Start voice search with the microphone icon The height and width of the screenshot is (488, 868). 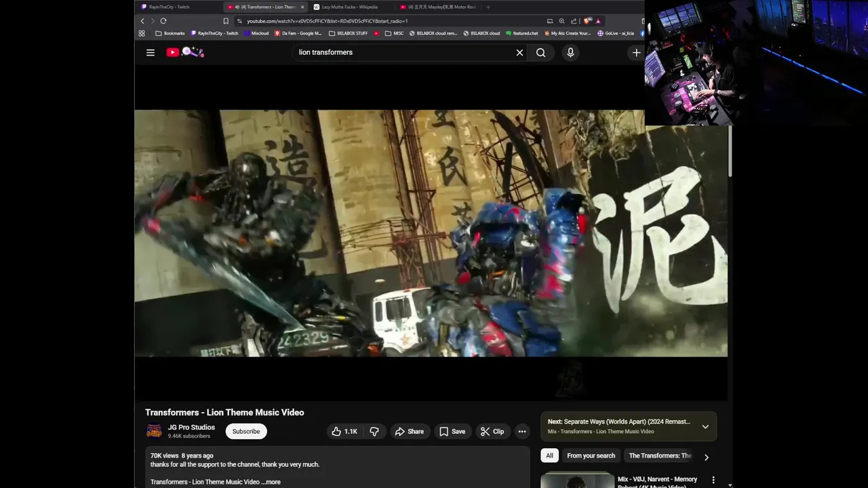(x=570, y=52)
